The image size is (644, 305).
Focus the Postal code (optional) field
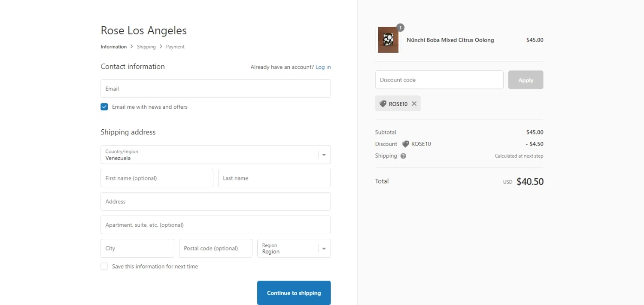point(216,248)
